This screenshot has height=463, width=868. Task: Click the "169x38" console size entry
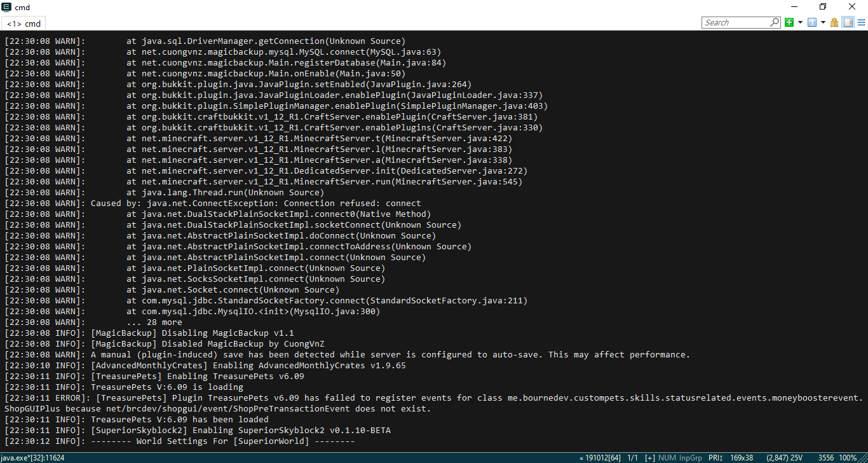742,458
